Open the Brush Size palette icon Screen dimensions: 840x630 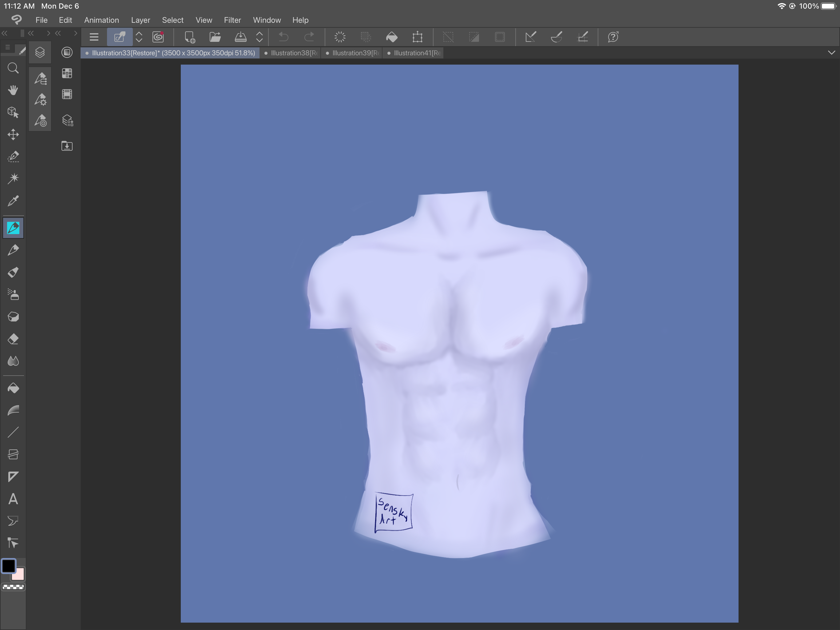tap(40, 121)
